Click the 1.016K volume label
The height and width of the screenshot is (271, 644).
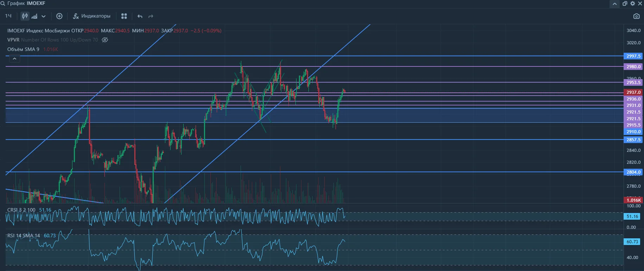point(633,200)
